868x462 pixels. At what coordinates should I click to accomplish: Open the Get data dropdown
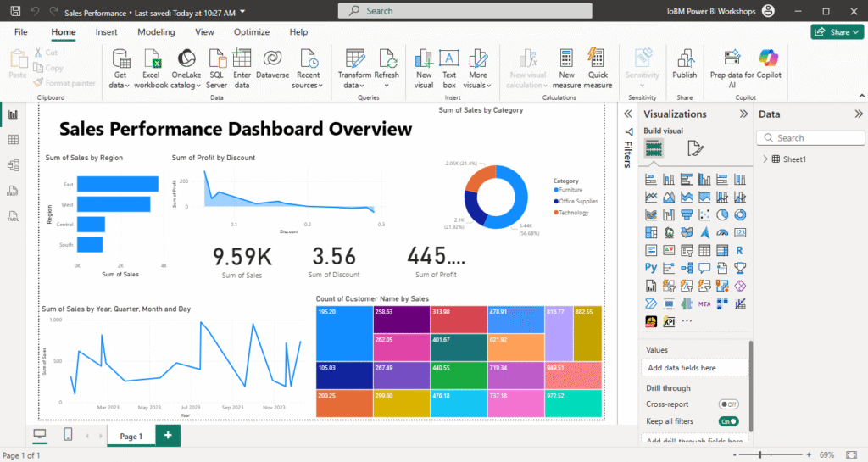pyautogui.click(x=120, y=86)
